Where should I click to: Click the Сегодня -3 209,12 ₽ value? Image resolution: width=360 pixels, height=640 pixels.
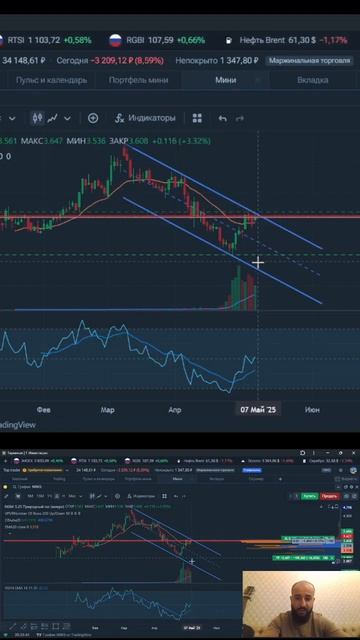click(110, 61)
